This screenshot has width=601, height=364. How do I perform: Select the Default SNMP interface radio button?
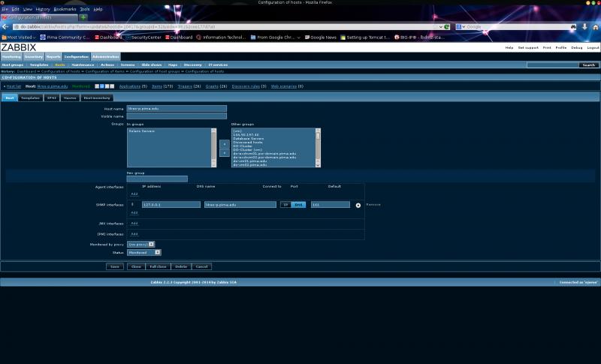358,205
